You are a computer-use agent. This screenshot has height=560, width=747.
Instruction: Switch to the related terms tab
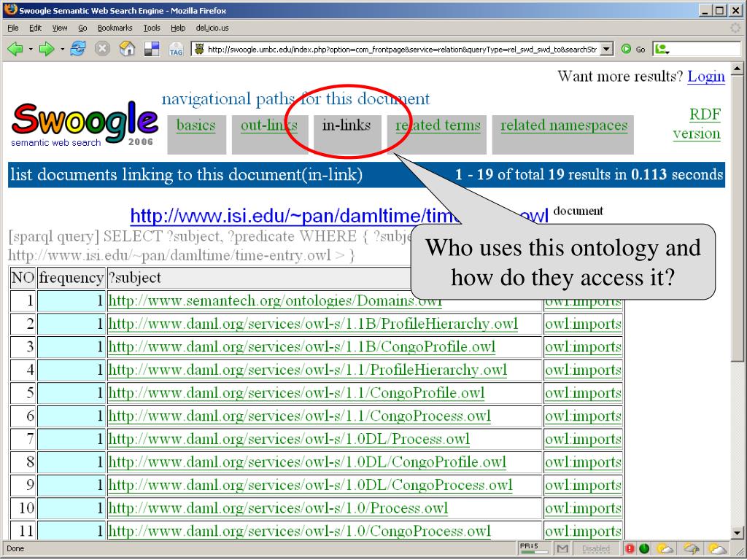438,125
